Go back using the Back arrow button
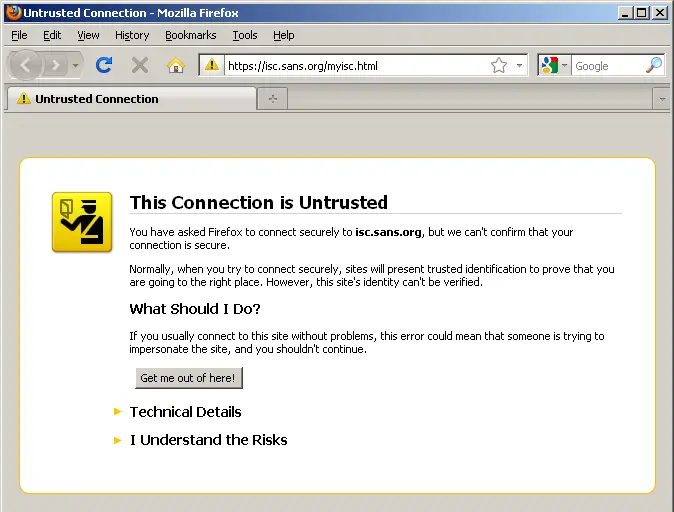 click(25, 65)
